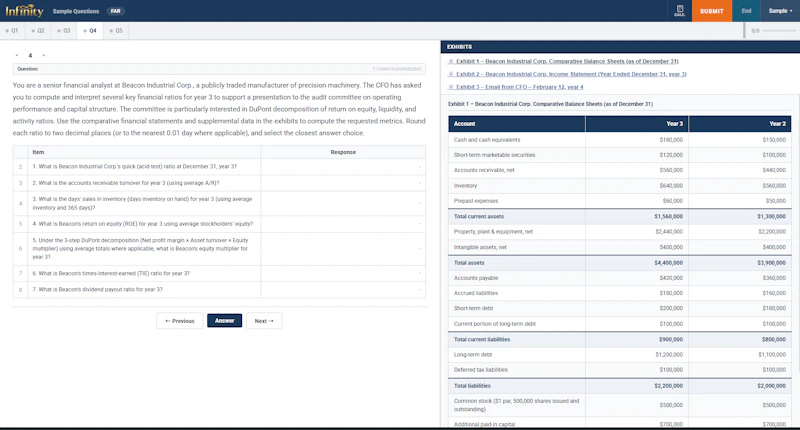800x430 pixels.
Task: Open Exhibit 3 Email from CFO link
Action: pyautogui.click(x=519, y=87)
